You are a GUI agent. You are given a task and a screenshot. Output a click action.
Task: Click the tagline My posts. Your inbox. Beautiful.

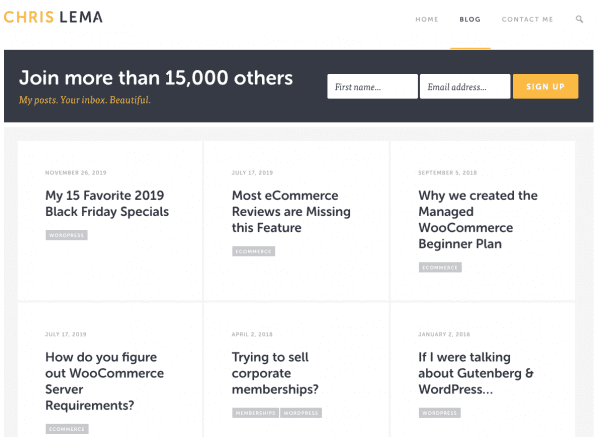click(x=85, y=100)
